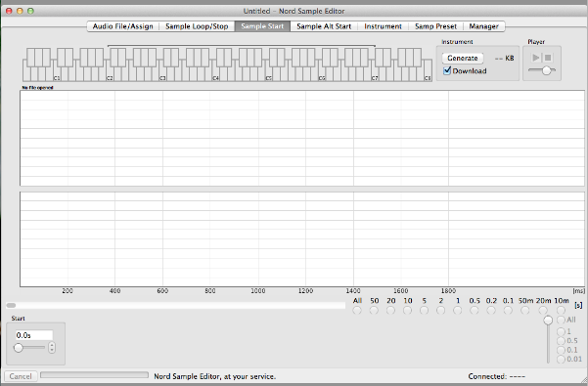588x386 pixels.
Task: Open the Sample Alt Start tab
Action: pyautogui.click(x=324, y=26)
